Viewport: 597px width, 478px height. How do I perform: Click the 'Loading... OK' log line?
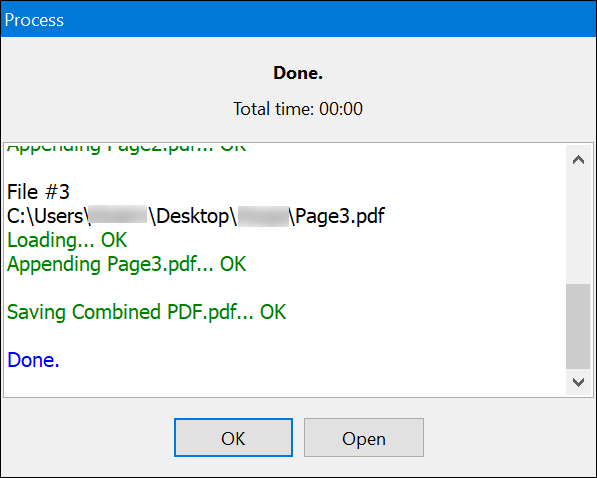(67, 240)
